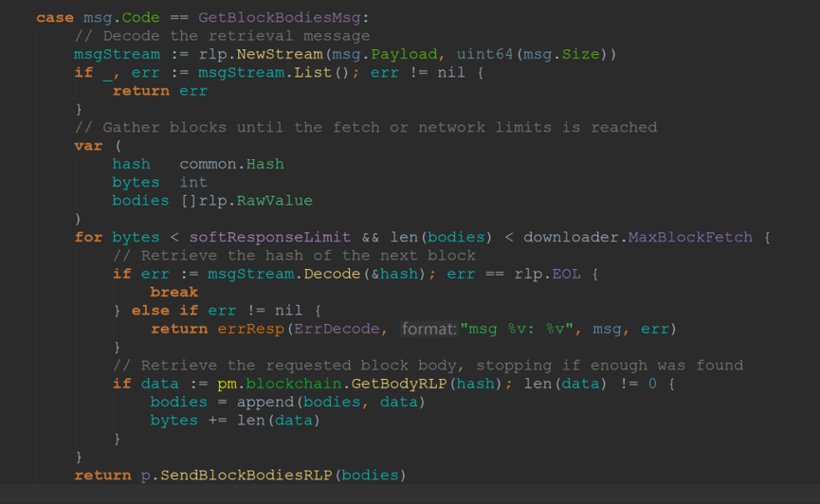Image resolution: width=820 pixels, height=504 pixels.
Task: Click uint64(msg.Size) argument
Action: coord(531,54)
